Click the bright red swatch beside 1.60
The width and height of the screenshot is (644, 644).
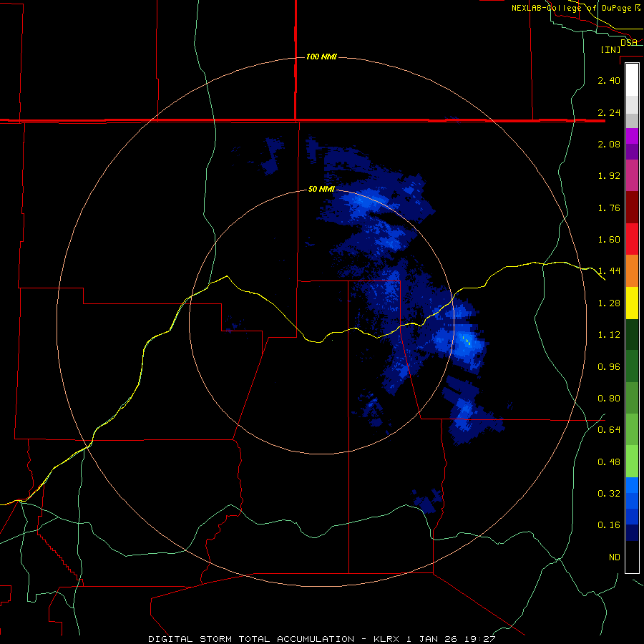click(x=632, y=239)
